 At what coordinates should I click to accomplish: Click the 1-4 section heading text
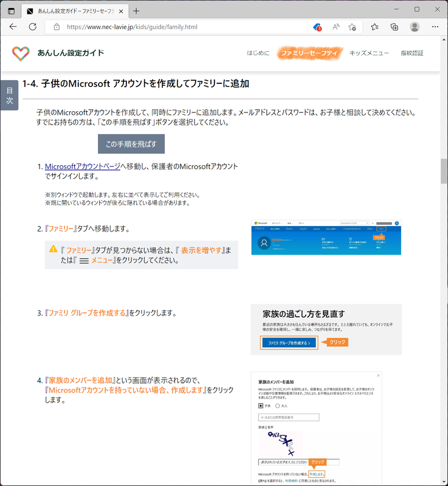pyautogui.click(x=136, y=84)
